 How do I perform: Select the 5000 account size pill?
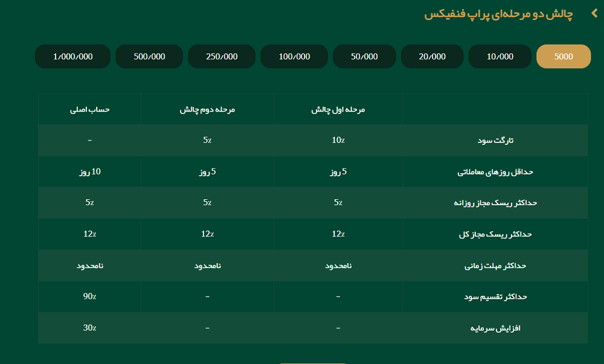564,56
